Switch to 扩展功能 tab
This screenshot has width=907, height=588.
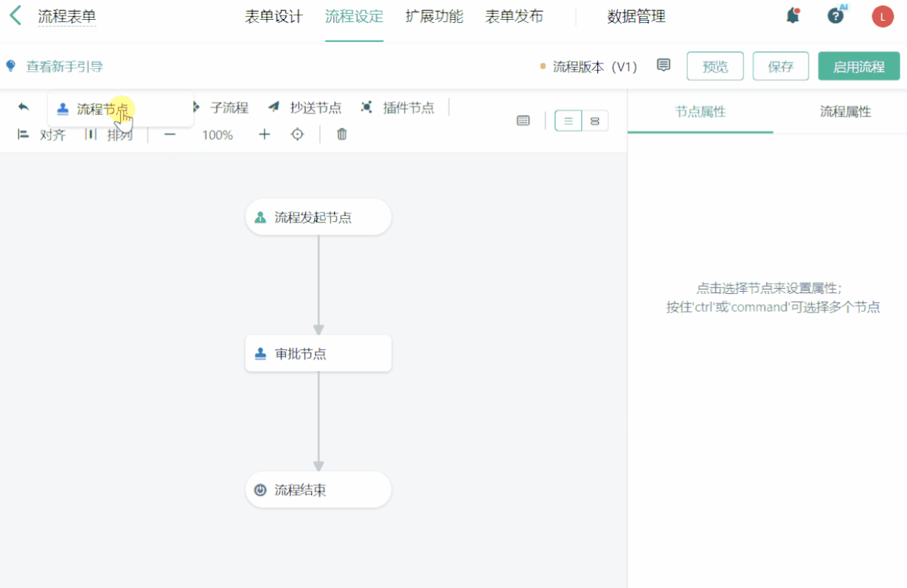tap(434, 17)
